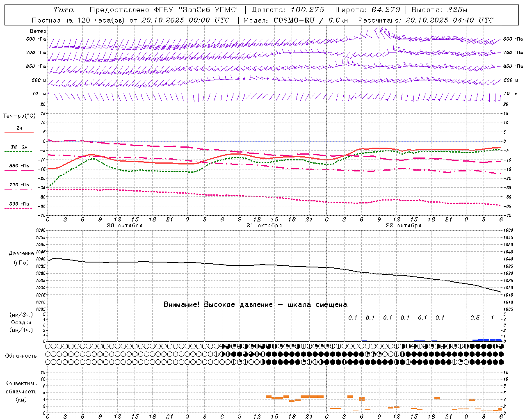Click the computed time 20.10.2025 04:40 UTC
The width and height of the screenshot is (525, 420).
tap(450, 20)
